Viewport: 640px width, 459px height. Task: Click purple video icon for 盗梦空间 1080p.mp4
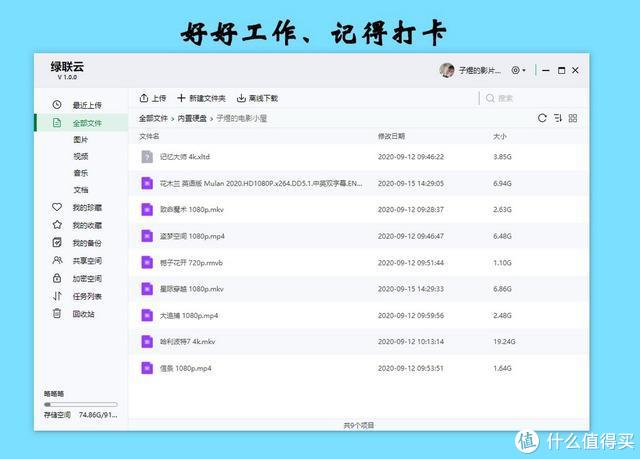[146, 236]
